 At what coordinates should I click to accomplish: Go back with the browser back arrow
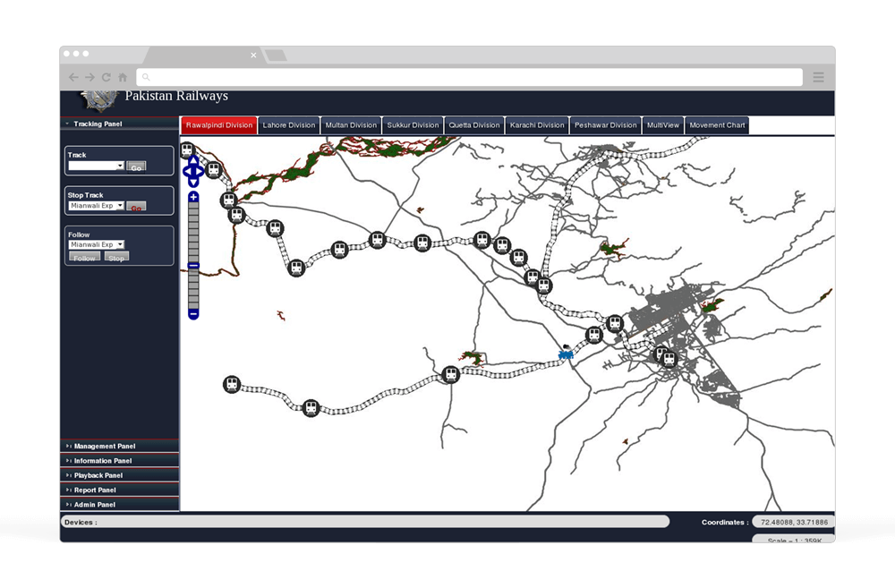point(73,77)
